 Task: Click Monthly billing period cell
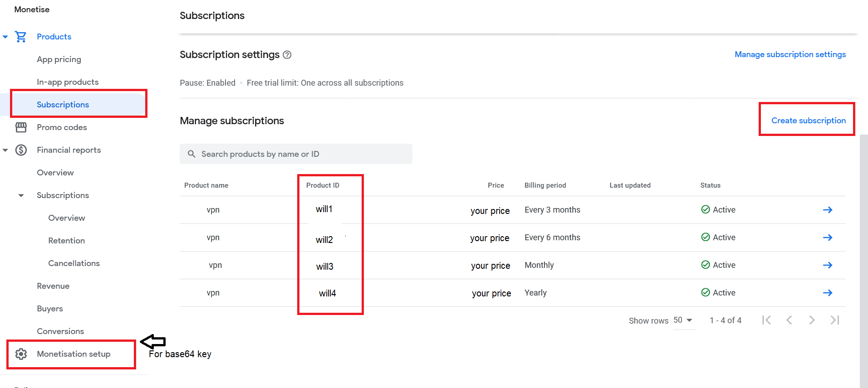point(539,265)
